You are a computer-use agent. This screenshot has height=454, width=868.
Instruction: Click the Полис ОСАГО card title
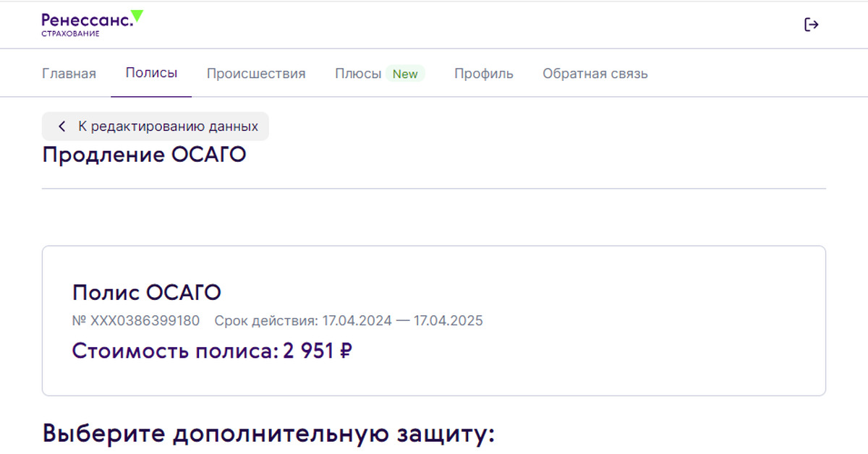tap(147, 293)
